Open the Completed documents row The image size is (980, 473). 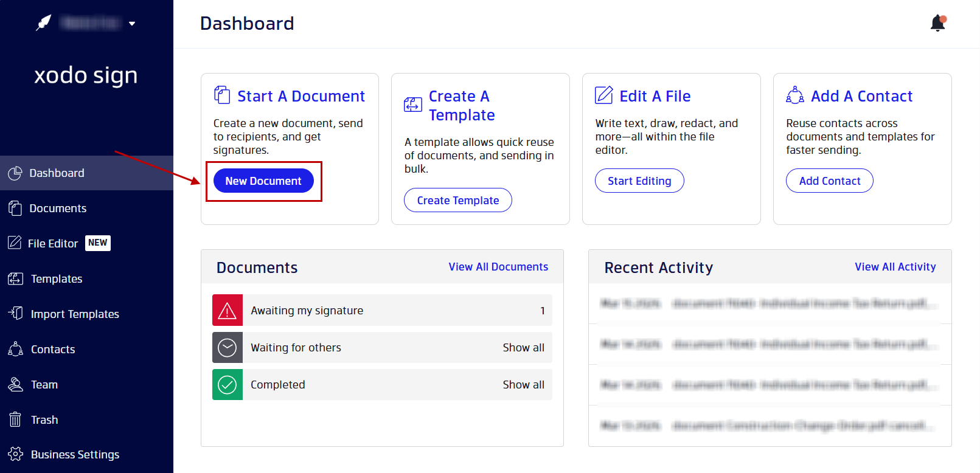point(382,385)
